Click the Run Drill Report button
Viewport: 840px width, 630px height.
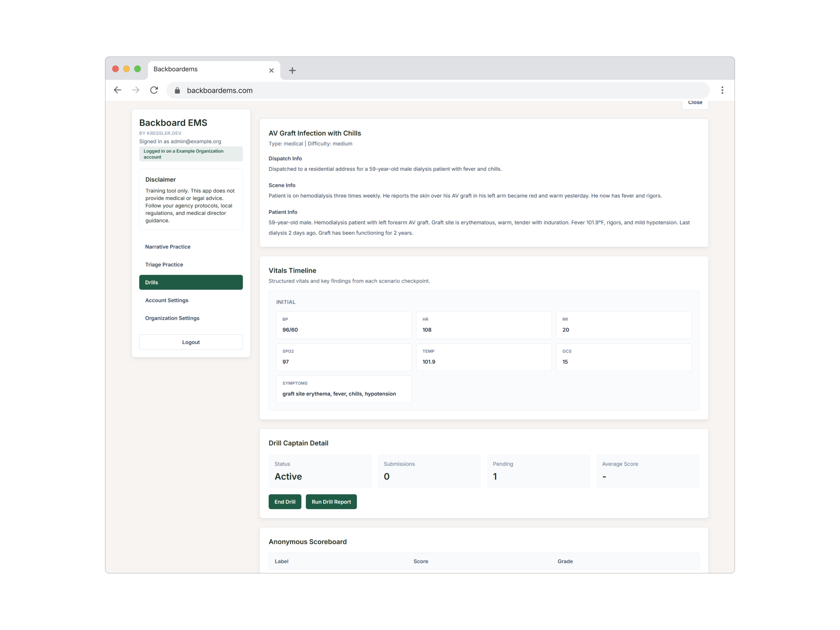(331, 502)
